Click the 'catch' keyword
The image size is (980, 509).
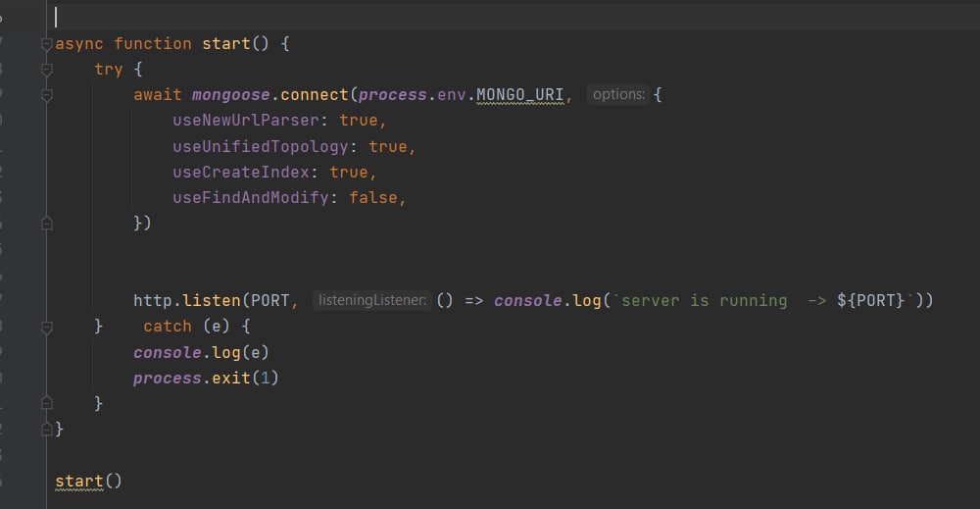[168, 327]
